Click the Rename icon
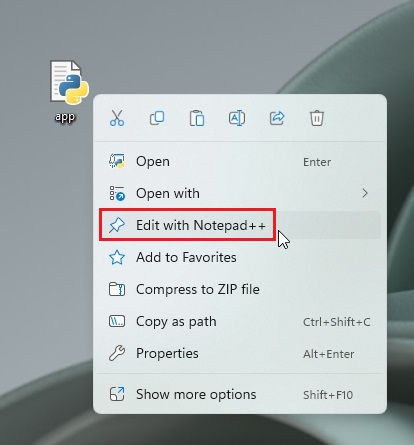 pos(237,118)
